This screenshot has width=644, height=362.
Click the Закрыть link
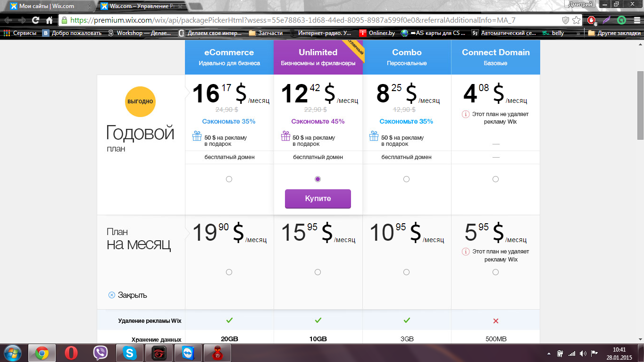(128, 295)
